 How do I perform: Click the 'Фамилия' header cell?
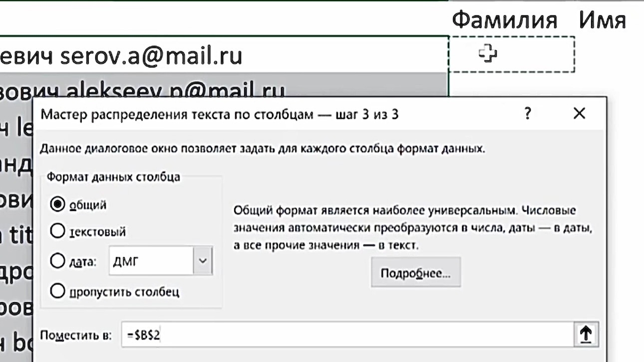[504, 21]
